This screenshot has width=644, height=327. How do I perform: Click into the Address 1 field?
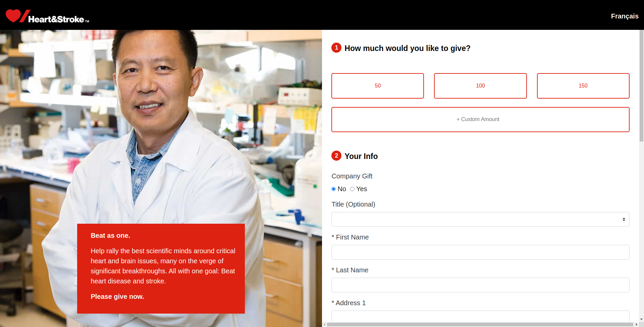480,316
